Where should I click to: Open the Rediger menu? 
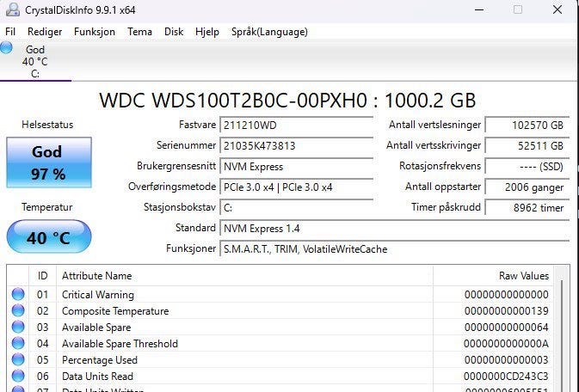[x=45, y=32]
